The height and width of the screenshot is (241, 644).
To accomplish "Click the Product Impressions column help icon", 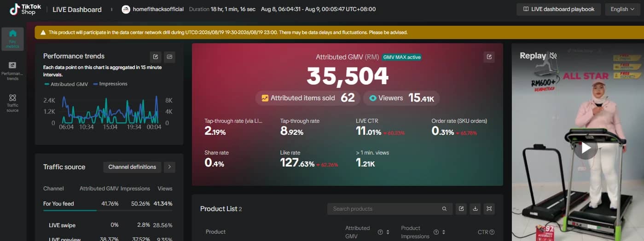I will click(x=435, y=232).
